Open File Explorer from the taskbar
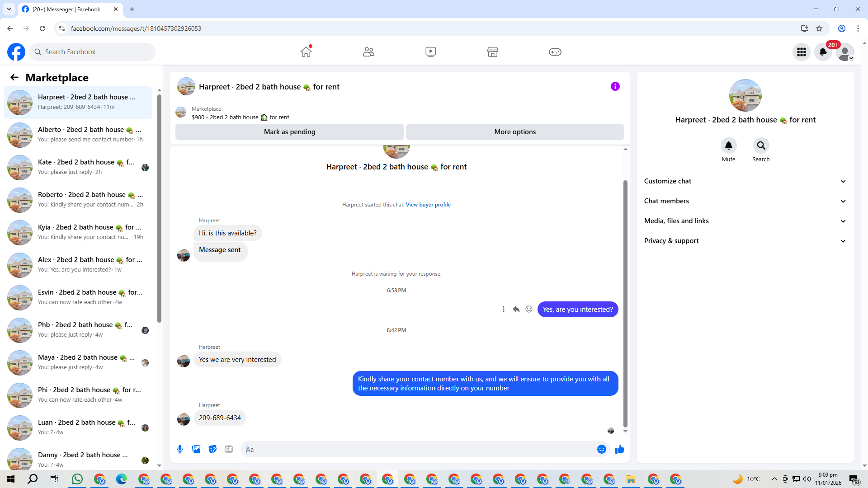The image size is (868, 488). (631, 479)
